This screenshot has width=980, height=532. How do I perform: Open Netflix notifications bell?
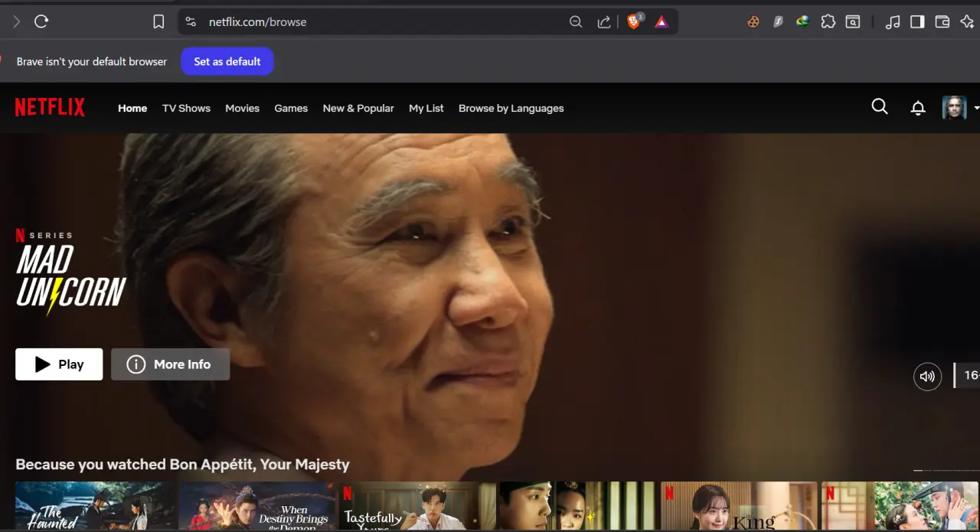click(x=918, y=108)
